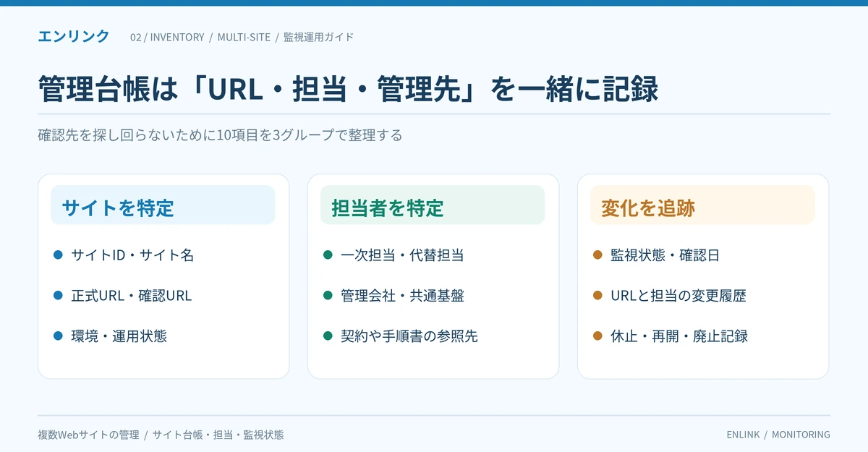Click the blue bullet beside サイトID・サイト名
Viewport: 868px width, 452px height.
58,255
